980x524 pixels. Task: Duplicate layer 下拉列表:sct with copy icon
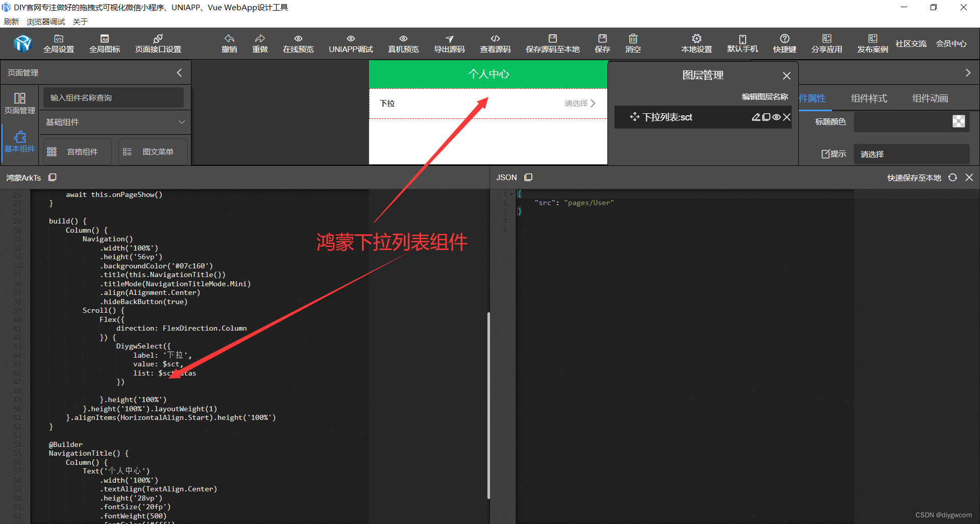point(766,117)
